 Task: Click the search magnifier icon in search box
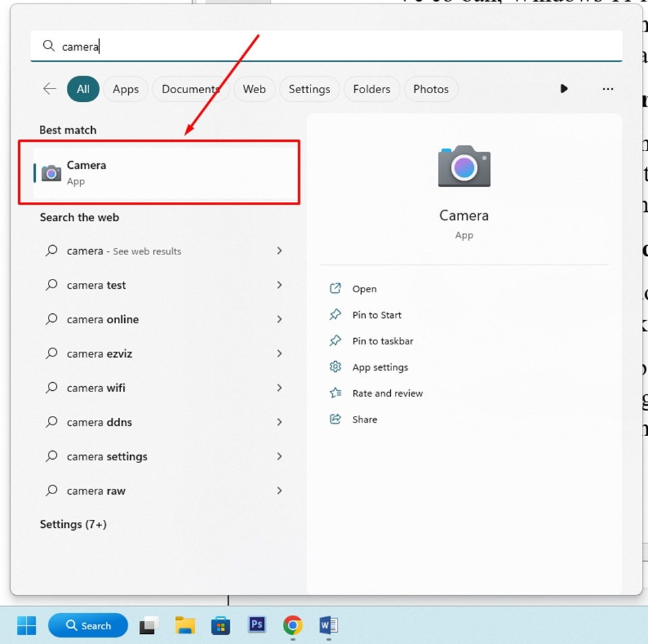(x=49, y=46)
